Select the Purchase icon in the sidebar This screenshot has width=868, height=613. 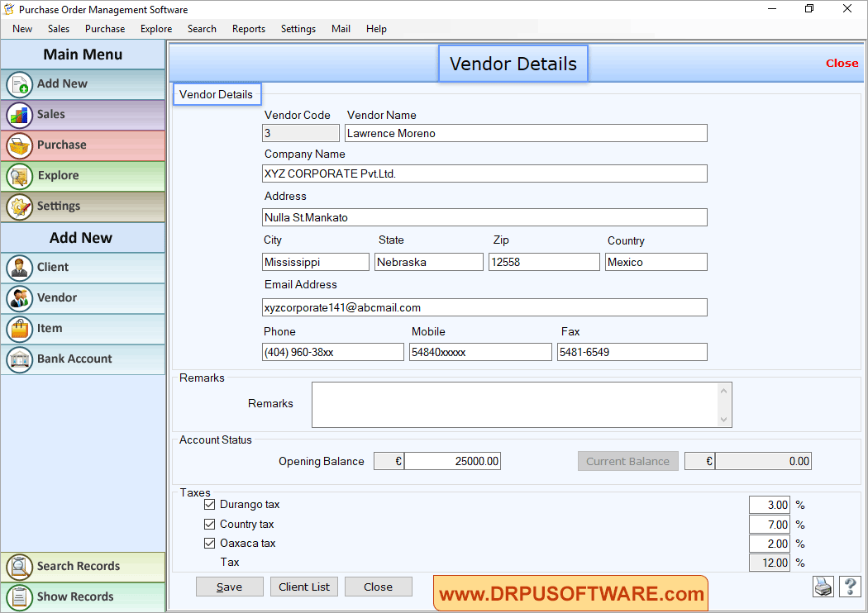[20, 145]
